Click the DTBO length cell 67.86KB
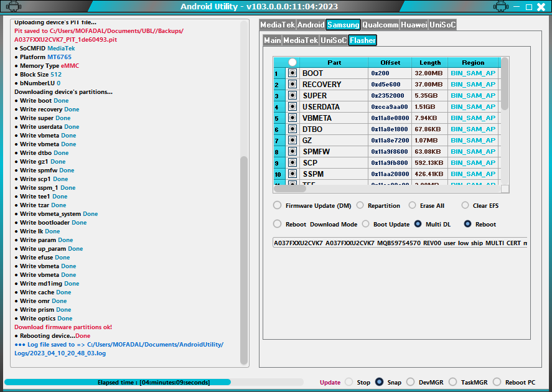The height and width of the screenshot is (392, 552). [429, 129]
